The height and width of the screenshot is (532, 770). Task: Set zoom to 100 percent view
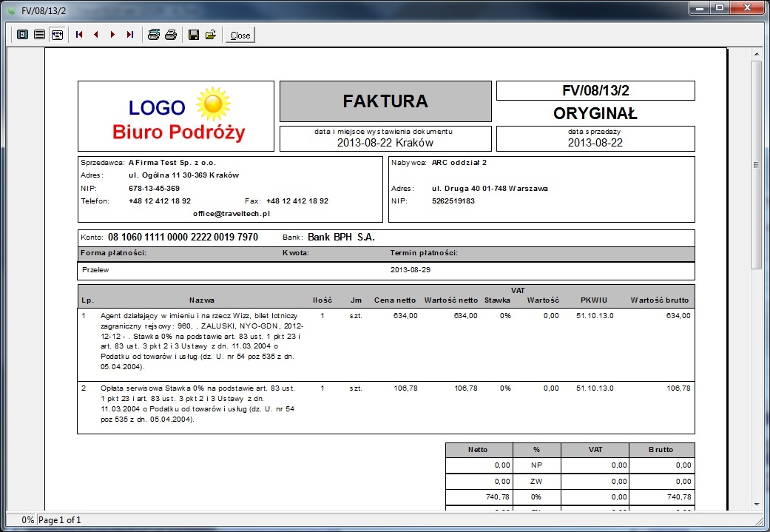(40, 35)
